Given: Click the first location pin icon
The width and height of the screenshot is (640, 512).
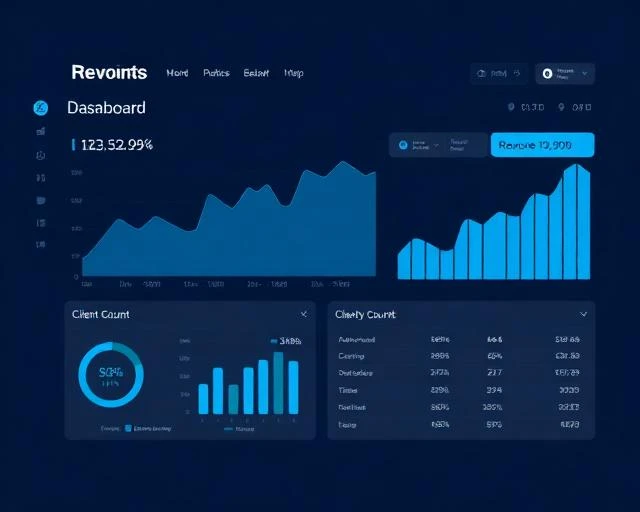Looking at the screenshot, I should click(511, 107).
